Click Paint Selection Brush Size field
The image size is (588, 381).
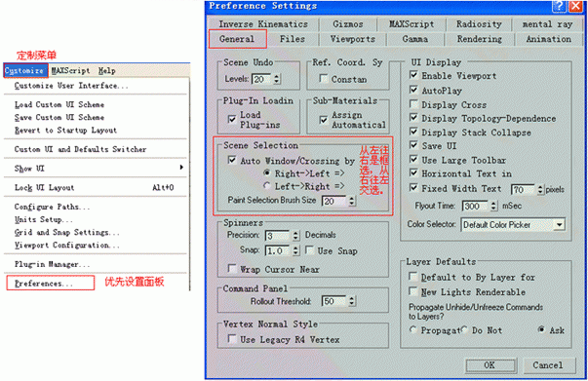(334, 201)
